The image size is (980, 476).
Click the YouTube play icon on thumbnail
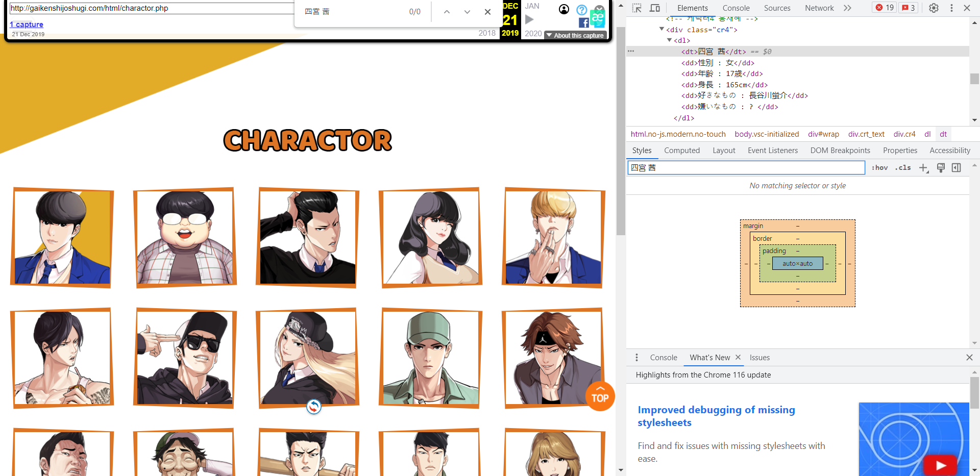point(941,465)
